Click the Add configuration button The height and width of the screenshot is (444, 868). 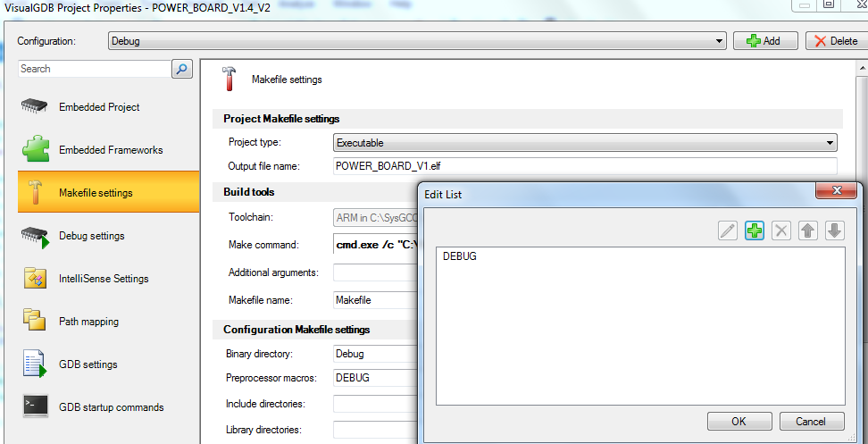765,41
